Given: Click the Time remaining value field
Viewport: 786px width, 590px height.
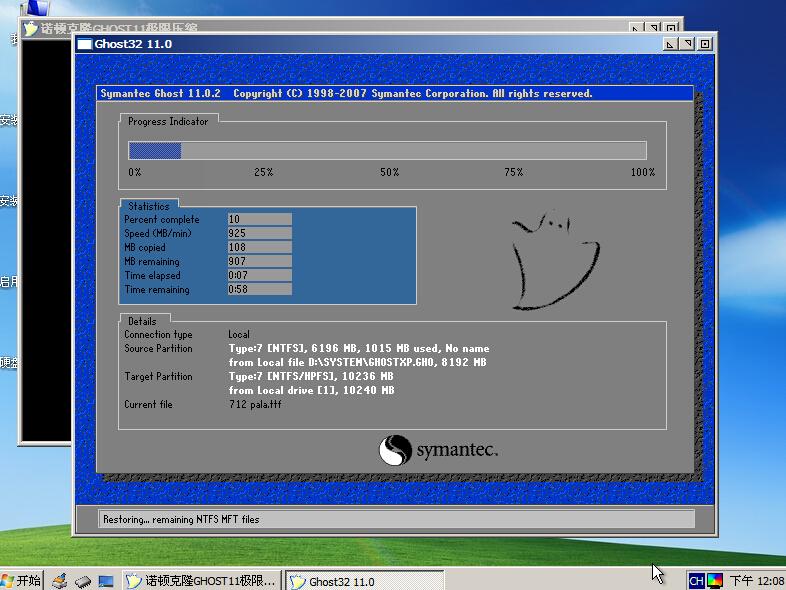Looking at the screenshot, I should pyautogui.click(x=259, y=289).
